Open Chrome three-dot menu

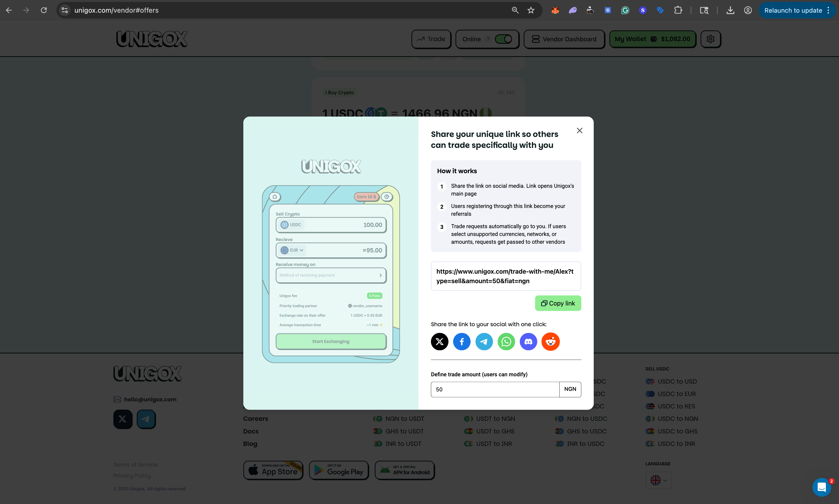coord(829,10)
